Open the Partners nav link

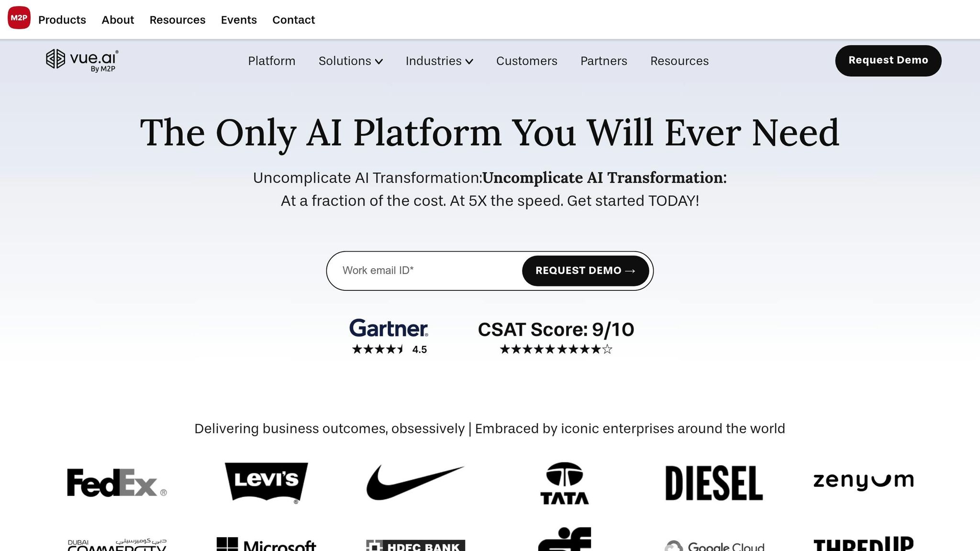coord(603,61)
